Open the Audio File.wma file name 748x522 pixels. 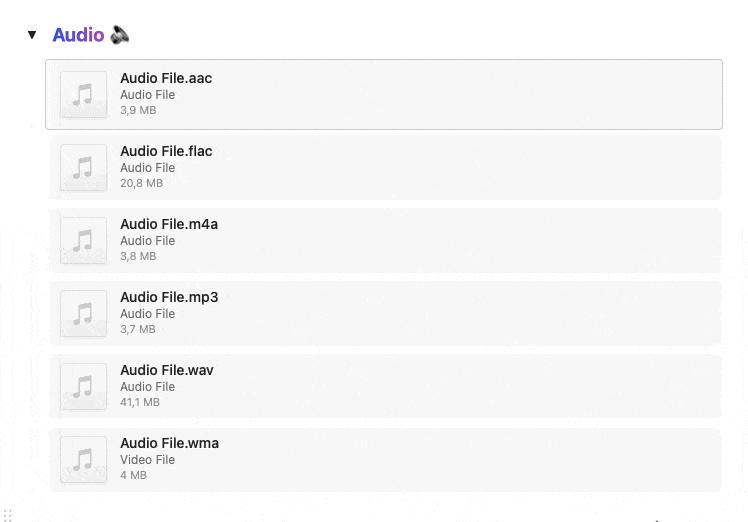(x=169, y=443)
